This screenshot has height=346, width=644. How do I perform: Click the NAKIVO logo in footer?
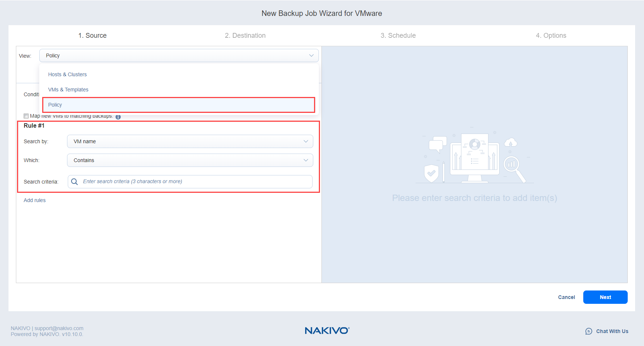[327, 330]
